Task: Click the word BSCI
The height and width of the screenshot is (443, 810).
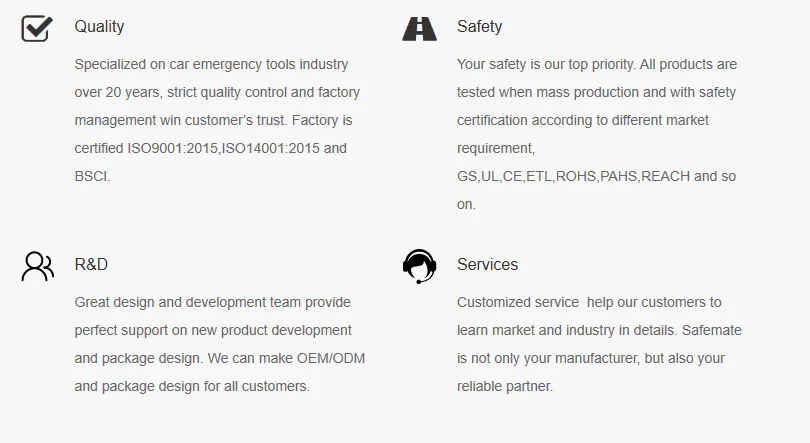Action: [91, 176]
